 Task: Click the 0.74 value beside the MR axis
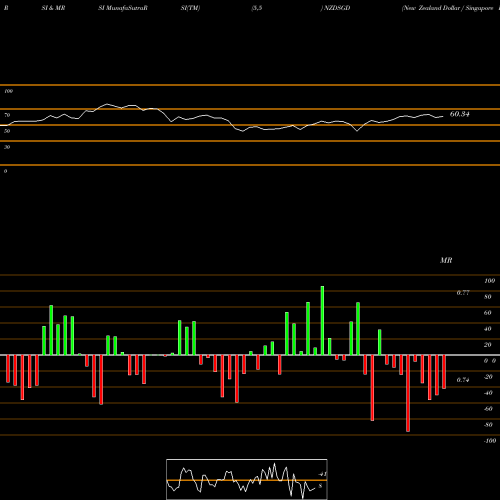(x=463, y=380)
